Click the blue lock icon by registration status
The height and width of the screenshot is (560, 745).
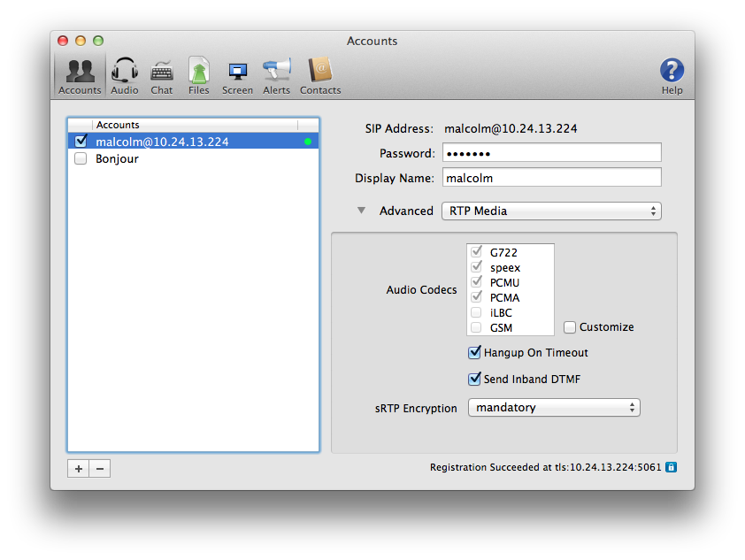pyautogui.click(x=671, y=467)
